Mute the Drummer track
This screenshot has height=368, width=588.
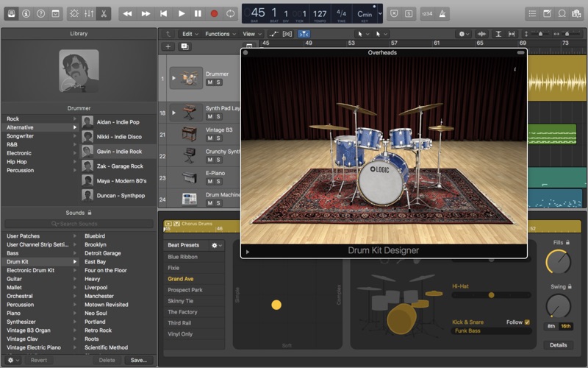click(x=210, y=82)
